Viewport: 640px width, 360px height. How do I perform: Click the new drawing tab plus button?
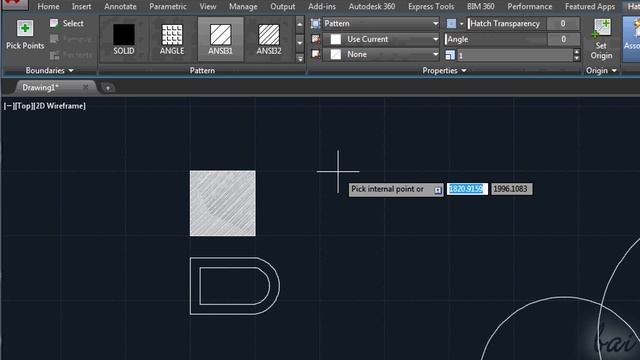(108, 88)
